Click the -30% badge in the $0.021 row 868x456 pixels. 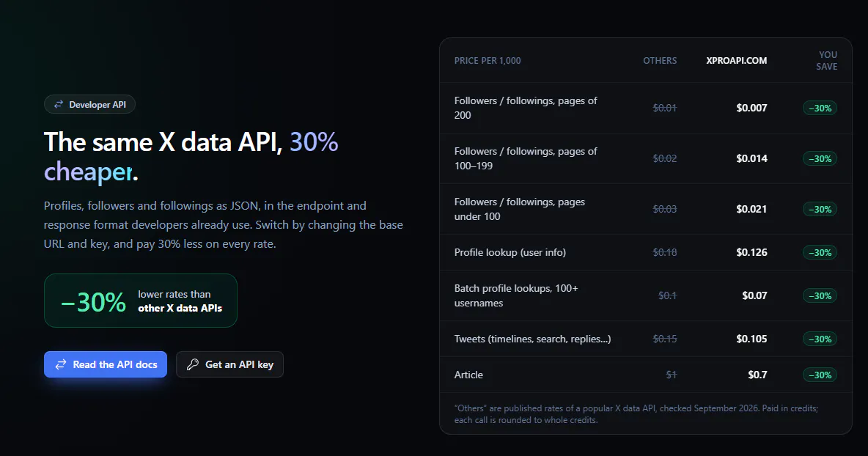(820, 209)
